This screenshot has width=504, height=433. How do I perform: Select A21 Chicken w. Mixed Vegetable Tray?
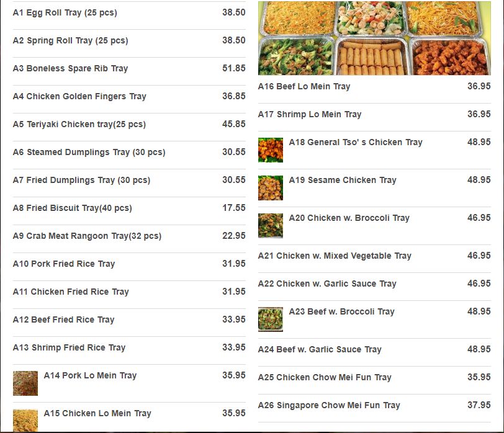[x=335, y=256]
